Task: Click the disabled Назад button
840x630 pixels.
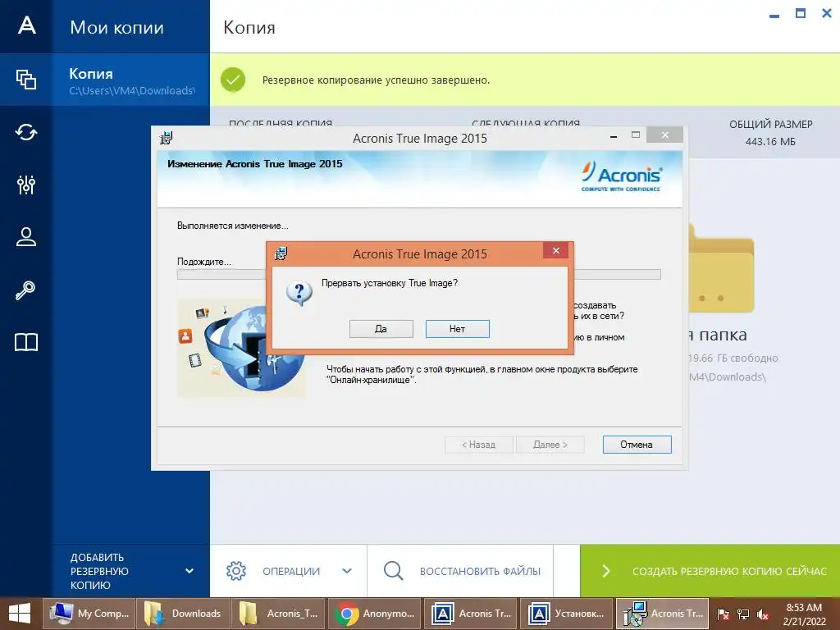Action: click(478, 445)
